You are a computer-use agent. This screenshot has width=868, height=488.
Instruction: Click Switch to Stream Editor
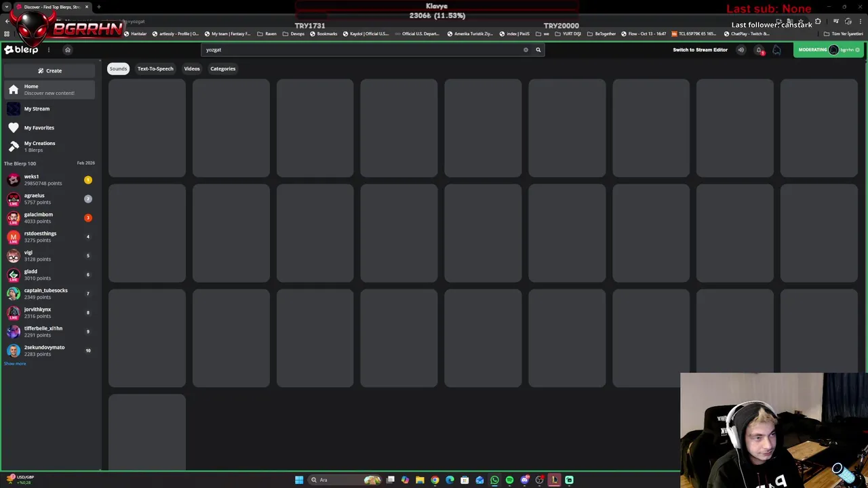coord(700,49)
